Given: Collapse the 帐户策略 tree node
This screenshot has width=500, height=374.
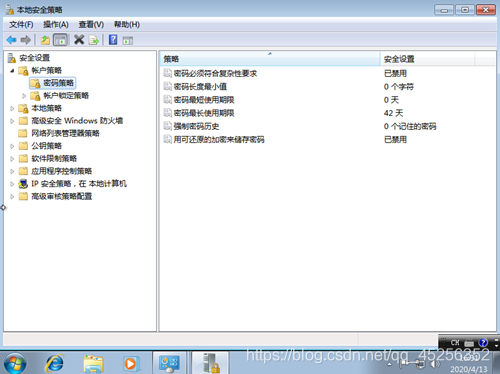Looking at the screenshot, I should pyautogui.click(x=12, y=71).
